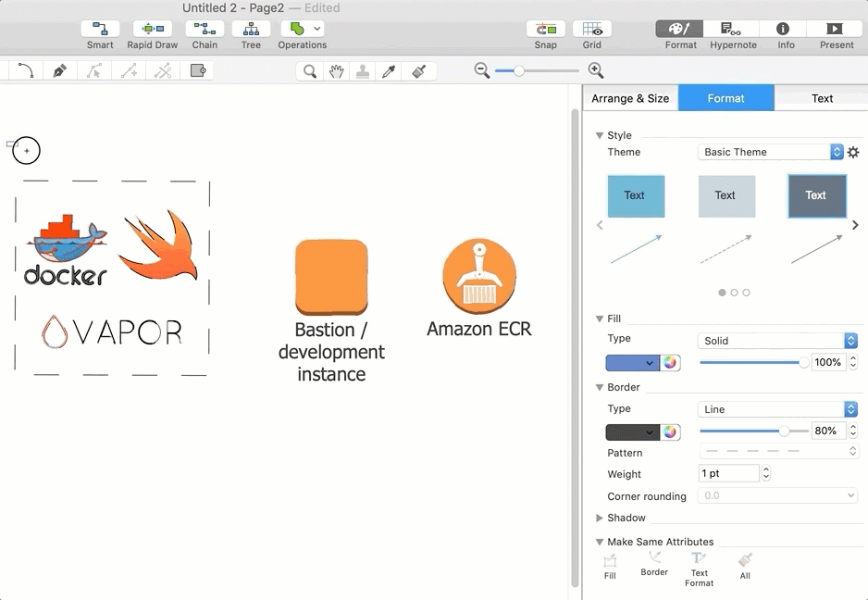Select the Arc drawing tool
Image resolution: width=868 pixels, height=600 pixels.
(x=26, y=71)
